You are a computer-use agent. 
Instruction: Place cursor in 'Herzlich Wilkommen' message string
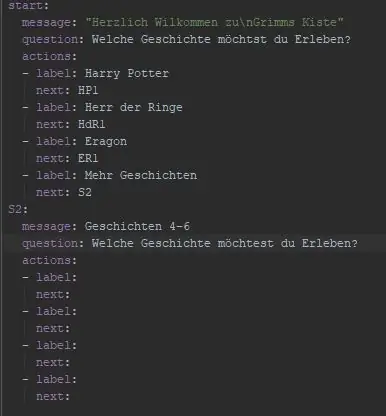click(x=214, y=22)
